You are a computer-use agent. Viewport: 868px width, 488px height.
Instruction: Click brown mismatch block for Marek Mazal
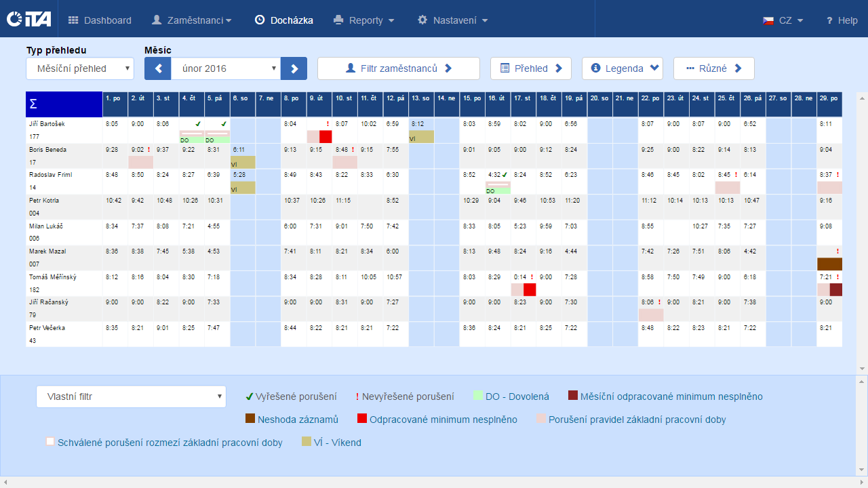[829, 264]
